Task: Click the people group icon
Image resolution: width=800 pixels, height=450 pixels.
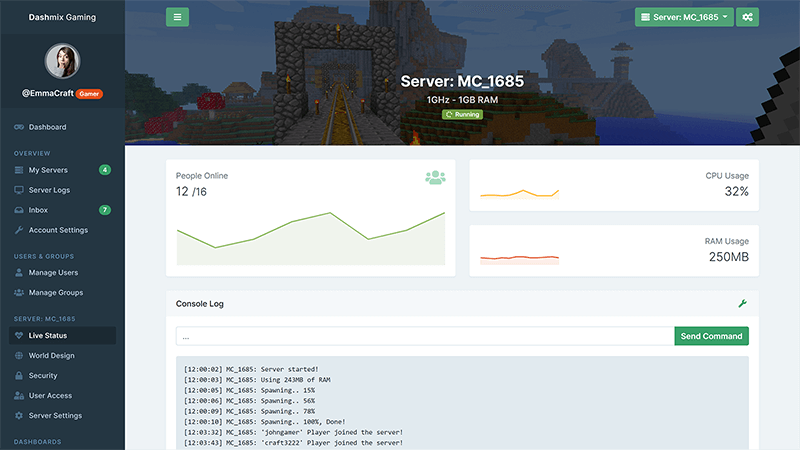Action: pyautogui.click(x=435, y=177)
